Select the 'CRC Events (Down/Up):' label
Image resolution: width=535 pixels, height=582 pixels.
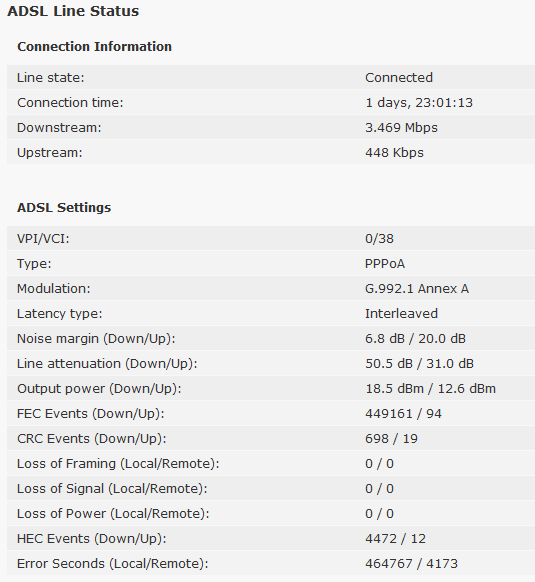pos(91,439)
